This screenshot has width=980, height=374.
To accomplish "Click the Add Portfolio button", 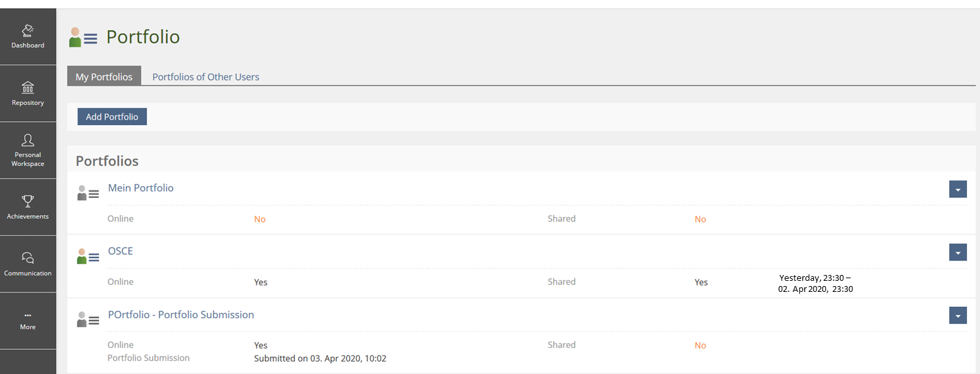I will pos(112,117).
